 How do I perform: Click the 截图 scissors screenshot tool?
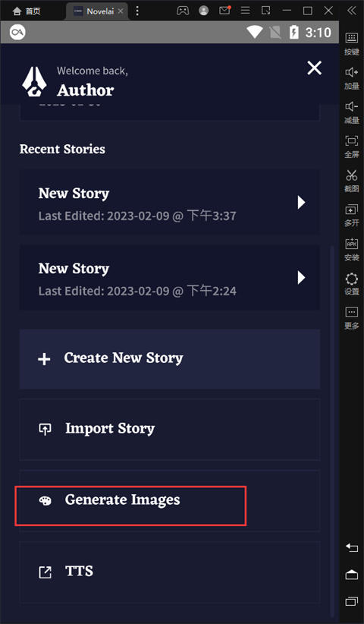pos(352,180)
